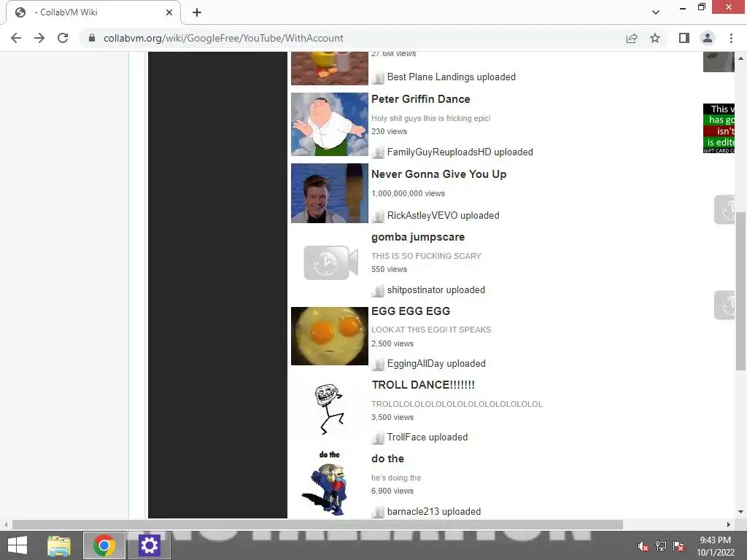Open a new browser tab
Viewport: 747px width, 560px height.
coord(197,12)
